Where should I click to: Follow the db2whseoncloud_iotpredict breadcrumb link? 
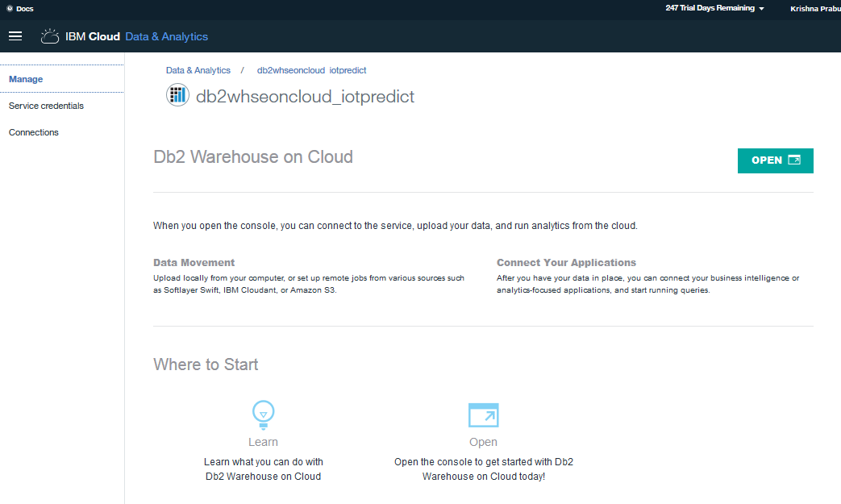[x=311, y=70]
